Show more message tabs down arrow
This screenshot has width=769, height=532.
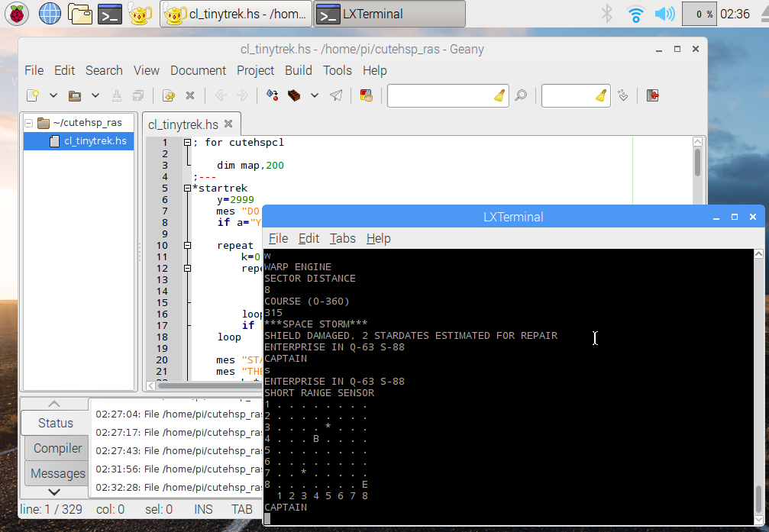(x=54, y=492)
